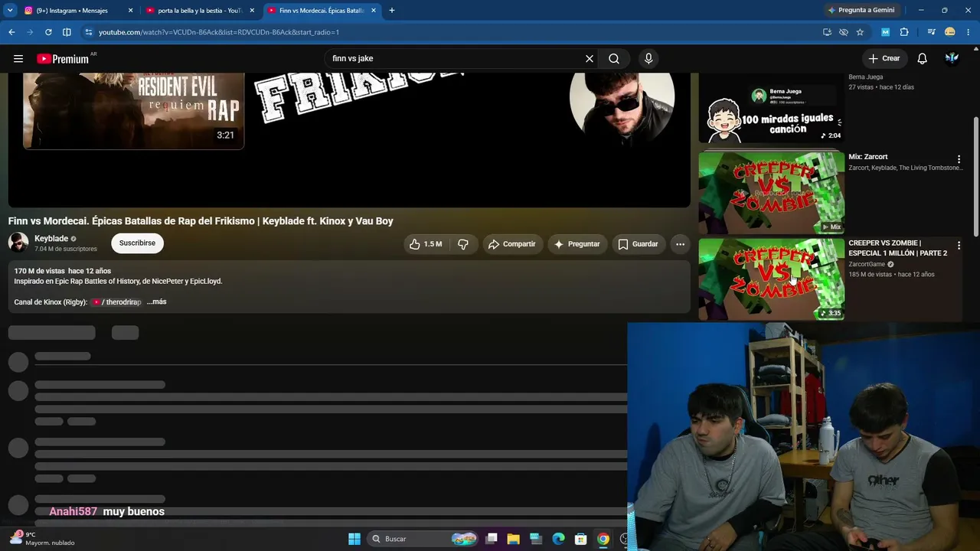Click the Compartir share button
The width and height of the screenshot is (980, 551).
click(512, 244)
